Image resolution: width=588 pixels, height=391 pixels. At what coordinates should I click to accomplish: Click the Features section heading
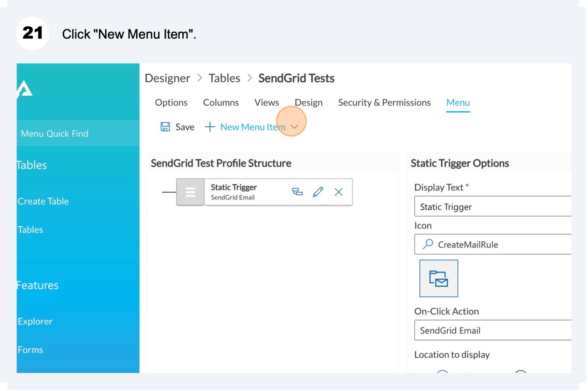(38, 286)
